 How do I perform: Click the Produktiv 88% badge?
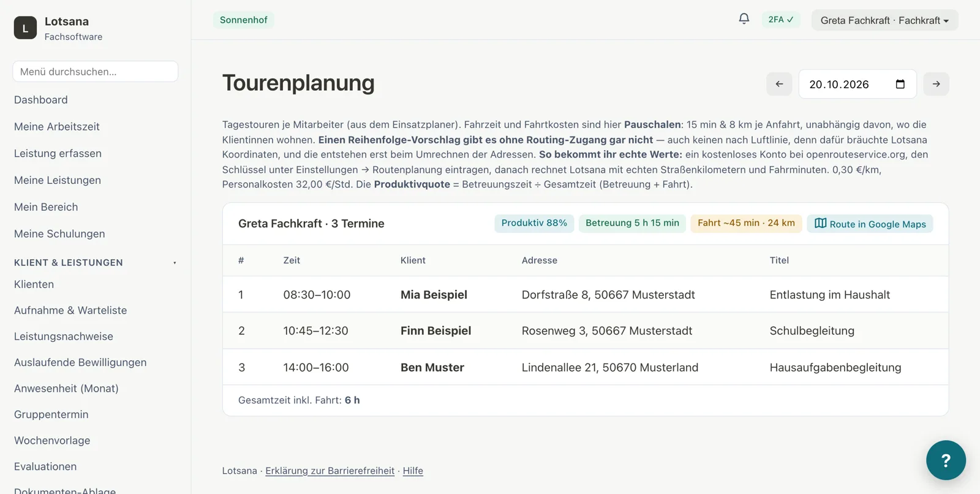tap(534, 223)
